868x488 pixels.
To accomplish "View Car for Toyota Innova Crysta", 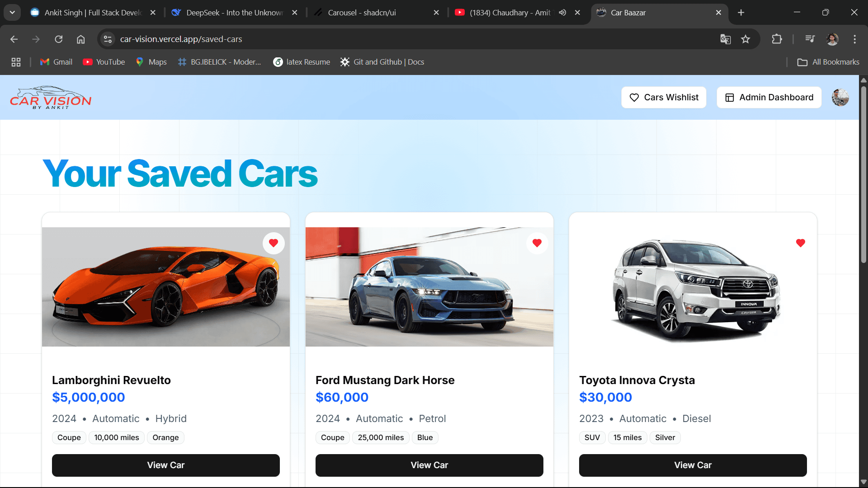I will [x=693, y=465].
